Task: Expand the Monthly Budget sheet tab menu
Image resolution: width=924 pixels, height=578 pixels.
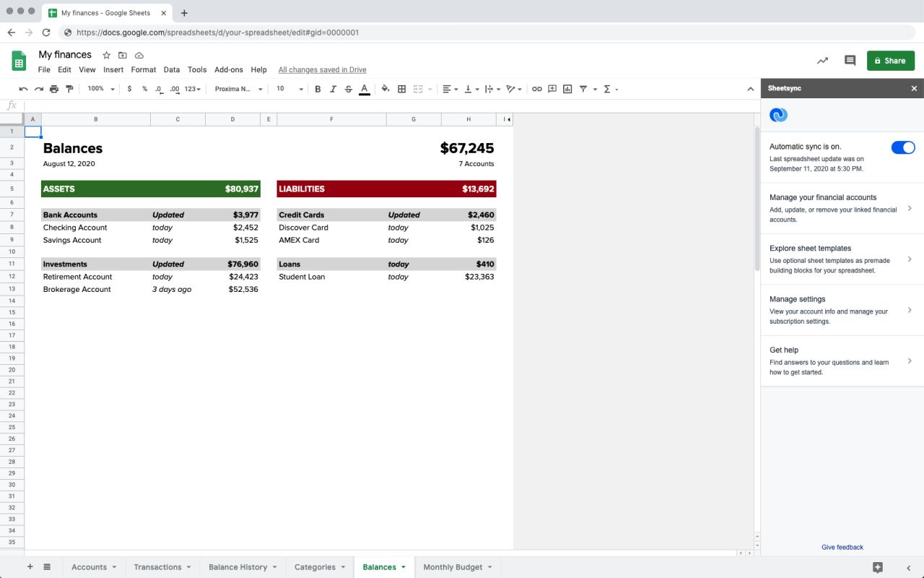Action: coord(489,566)
